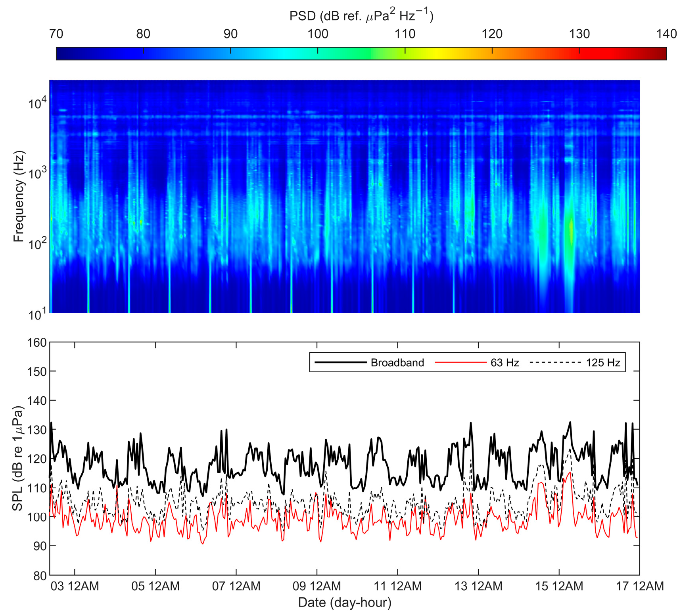
Task: Click the colorbar tick label 70
Action: coord(56,34)
